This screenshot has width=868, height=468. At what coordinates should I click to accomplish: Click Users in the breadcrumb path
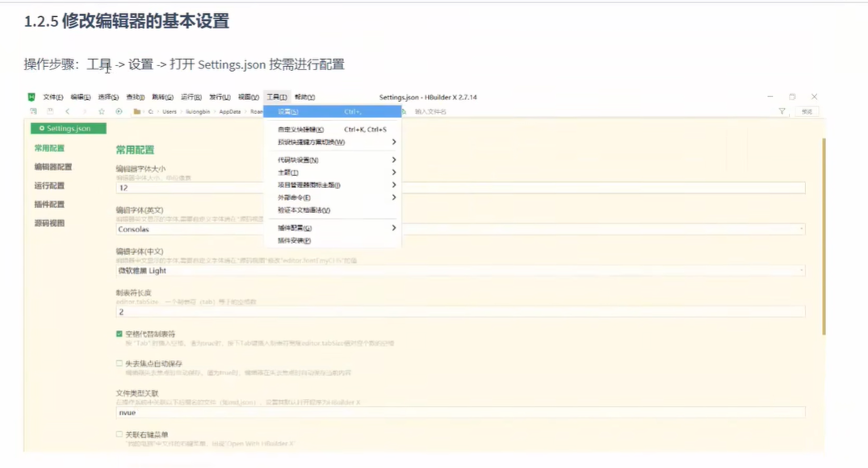click(x=170, y=111)
